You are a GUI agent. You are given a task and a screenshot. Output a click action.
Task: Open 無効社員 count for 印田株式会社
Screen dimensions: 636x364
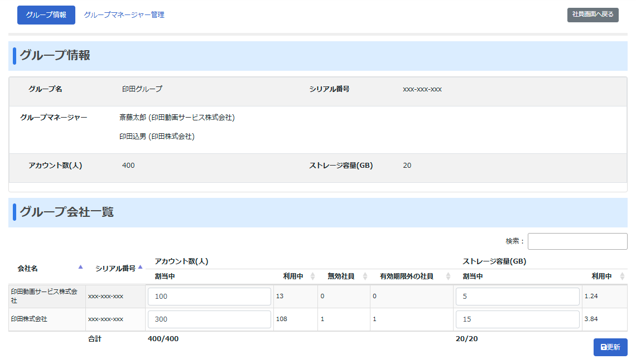click(322, 319)
